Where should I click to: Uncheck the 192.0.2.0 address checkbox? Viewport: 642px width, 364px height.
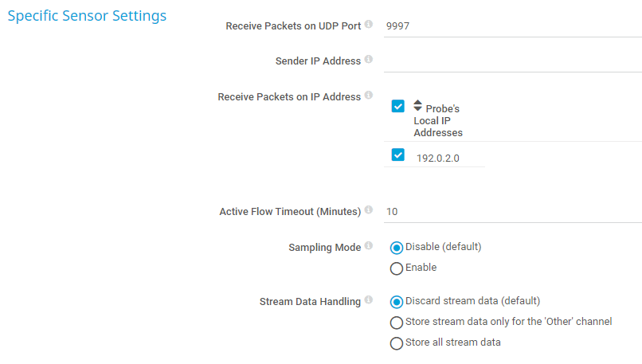[x=398, y=155]
